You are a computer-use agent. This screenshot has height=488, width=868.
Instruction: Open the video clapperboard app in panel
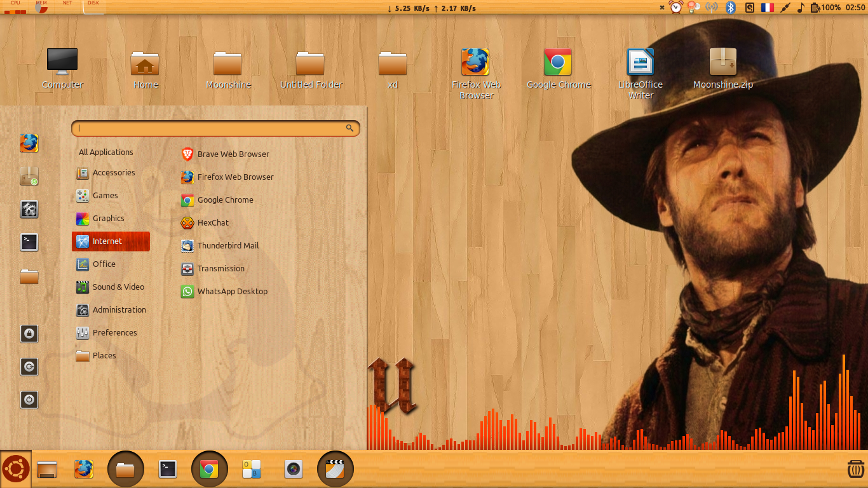click(335, 470)
